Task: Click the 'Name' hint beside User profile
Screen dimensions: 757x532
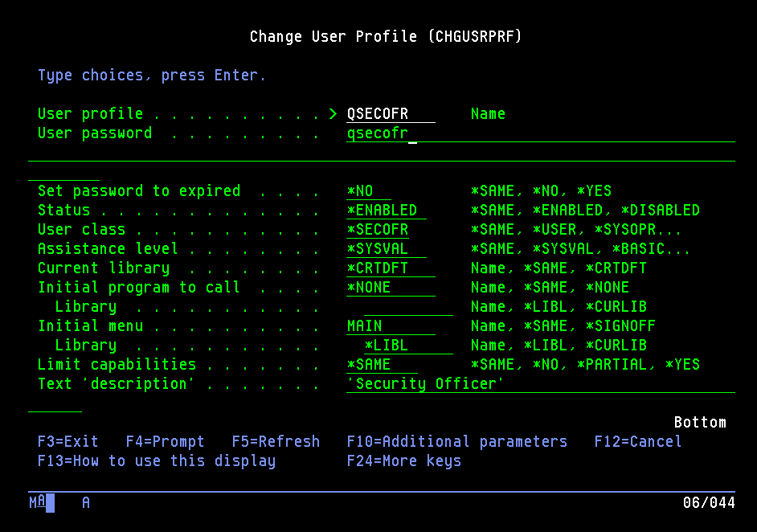Action: pos(488,114)
